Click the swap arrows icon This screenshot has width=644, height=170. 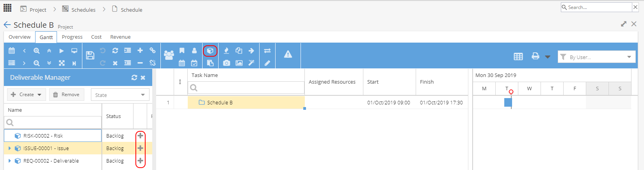[267, 51]
